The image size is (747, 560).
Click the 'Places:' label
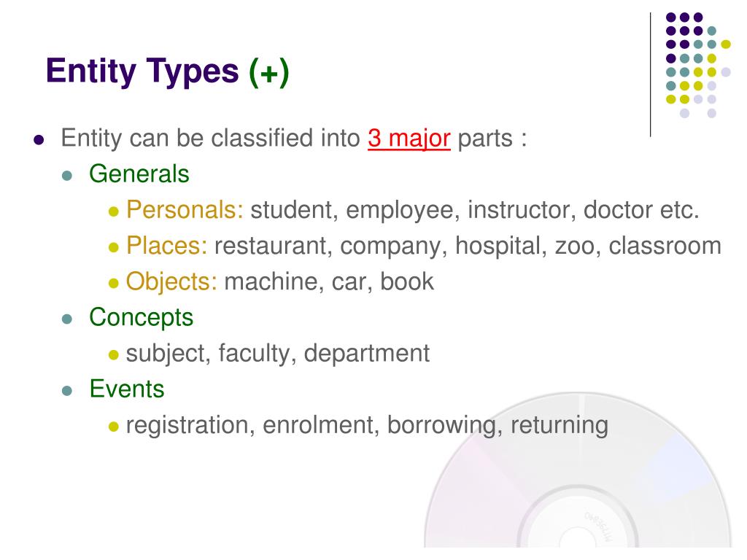[167, 246]
